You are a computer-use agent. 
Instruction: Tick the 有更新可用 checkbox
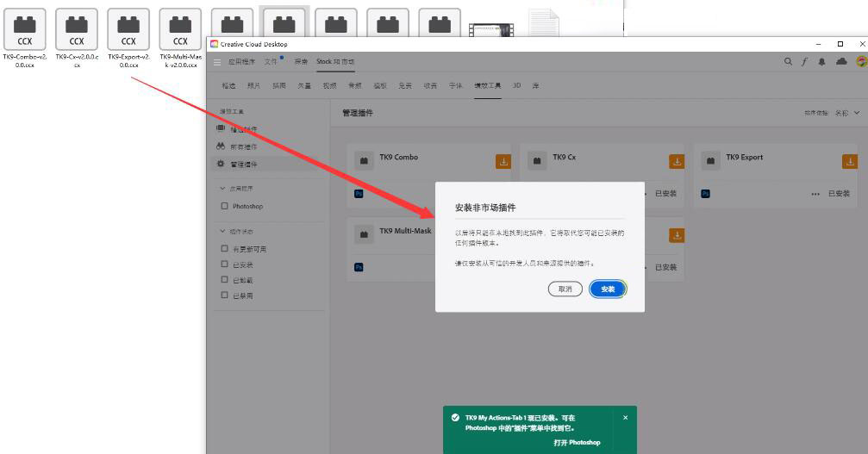pos(224,249)
